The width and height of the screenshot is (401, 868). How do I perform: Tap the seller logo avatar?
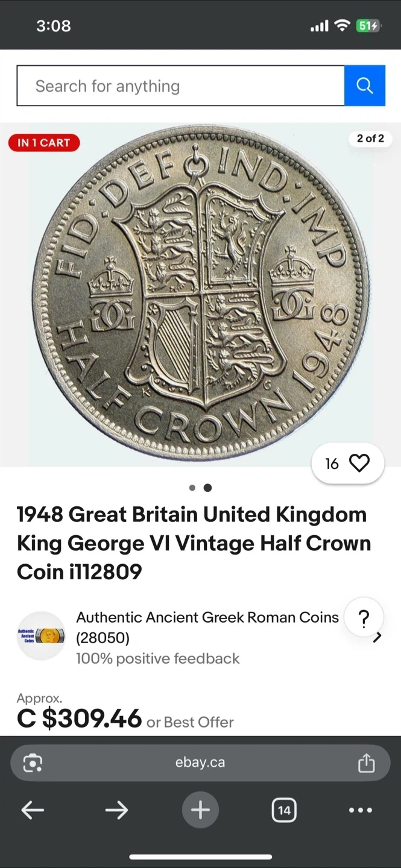coord(41,636)
